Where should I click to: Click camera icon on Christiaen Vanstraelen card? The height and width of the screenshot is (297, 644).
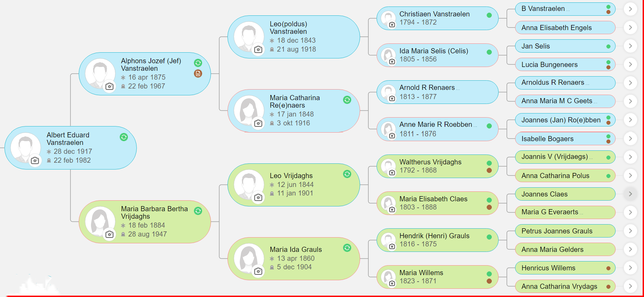392,25
